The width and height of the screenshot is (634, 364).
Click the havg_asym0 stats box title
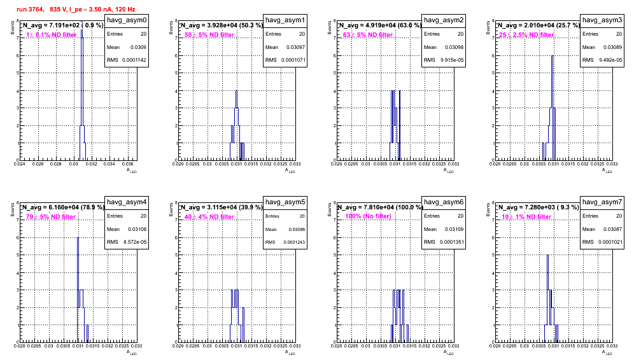[127, 20]
